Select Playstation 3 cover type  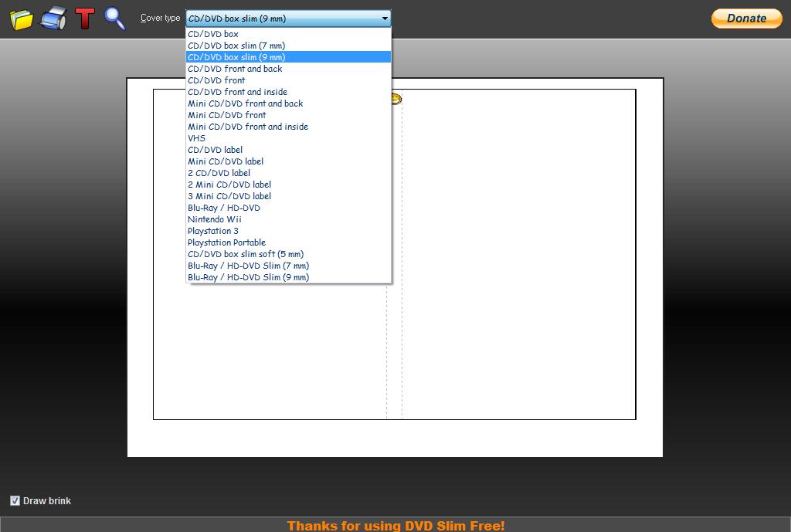click(x=214, y=230)
